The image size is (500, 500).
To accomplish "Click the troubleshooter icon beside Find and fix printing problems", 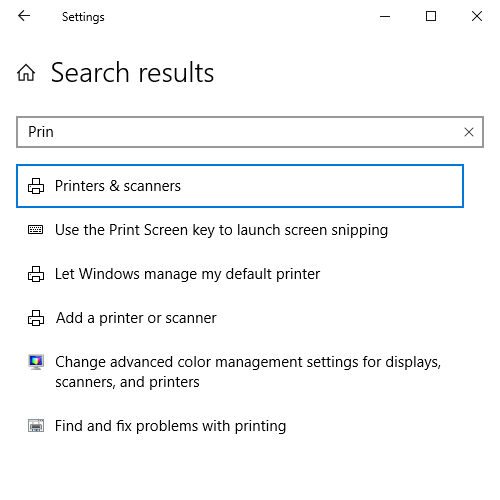I will (x=36, y=426).
